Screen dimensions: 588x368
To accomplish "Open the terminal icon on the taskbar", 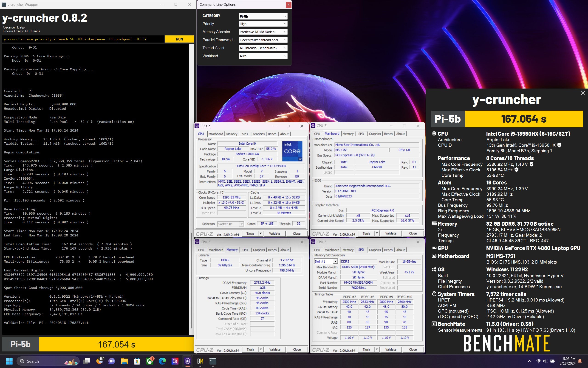I will click(213, 361).
